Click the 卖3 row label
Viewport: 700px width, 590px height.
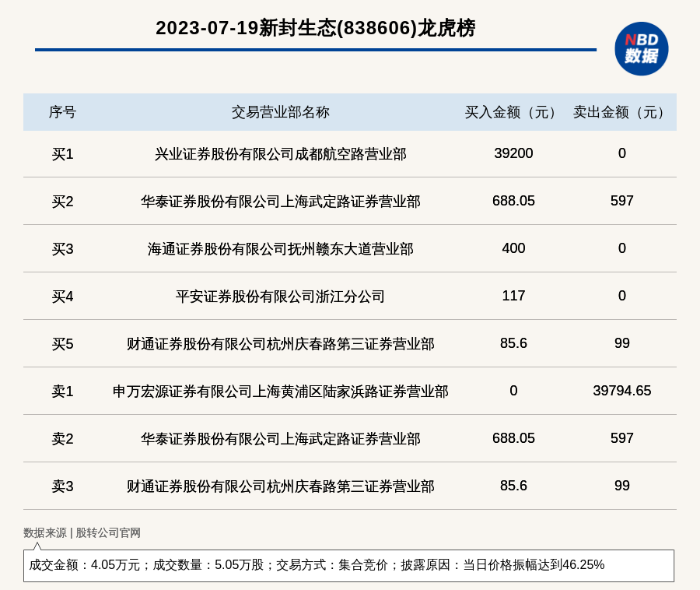(62, 486)
